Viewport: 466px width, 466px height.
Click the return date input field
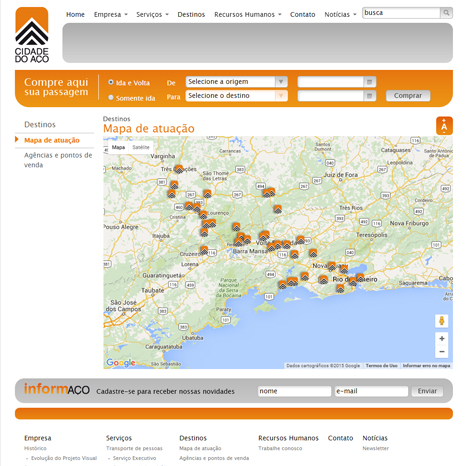[x=331, y=96]
